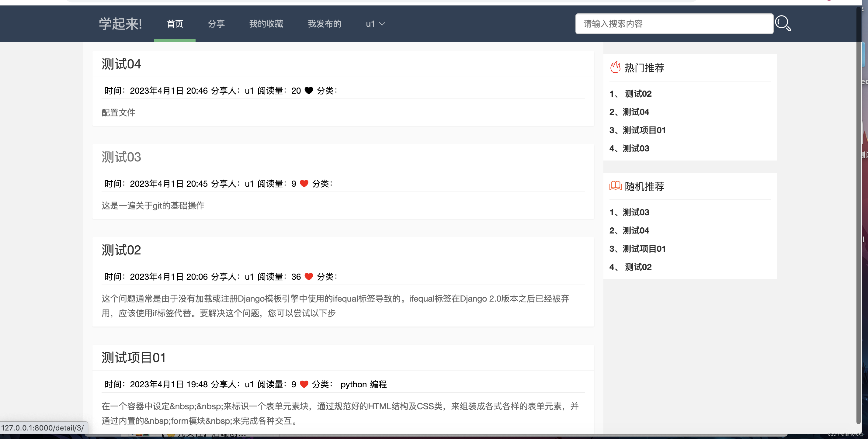Toggle the red heart on 测试03
Image resolution: width=868 pixels, height=439 pixels.
[304, 184]
